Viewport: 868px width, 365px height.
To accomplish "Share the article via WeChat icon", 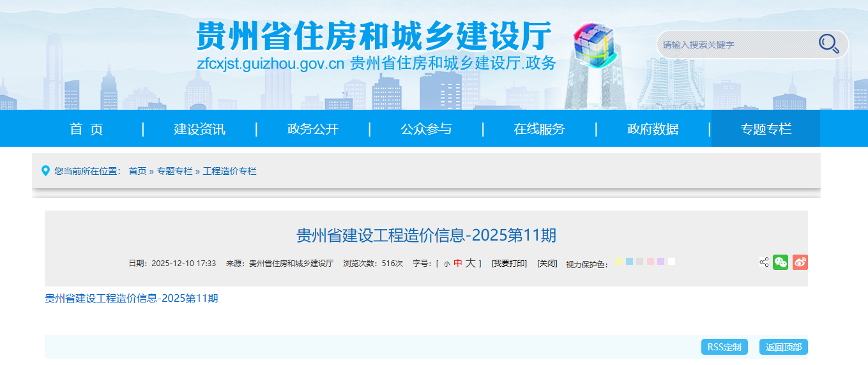I will click(780, 262).
